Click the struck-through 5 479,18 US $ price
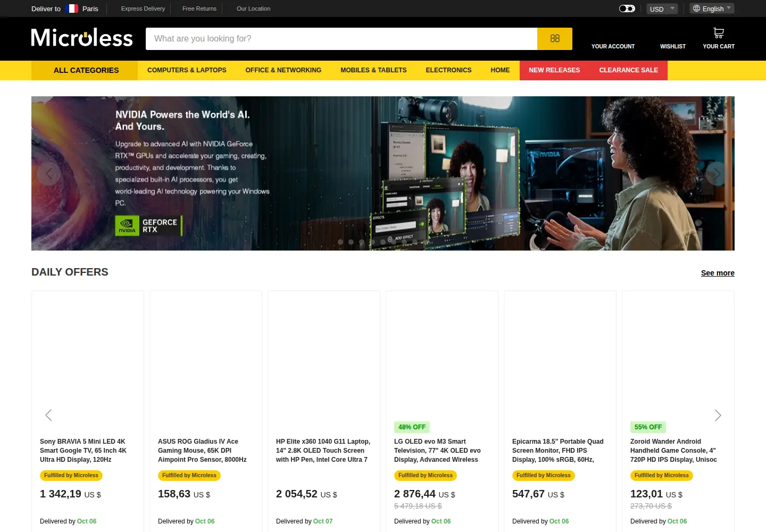This screenshot has width=766, height=532. tap(418, 506)
